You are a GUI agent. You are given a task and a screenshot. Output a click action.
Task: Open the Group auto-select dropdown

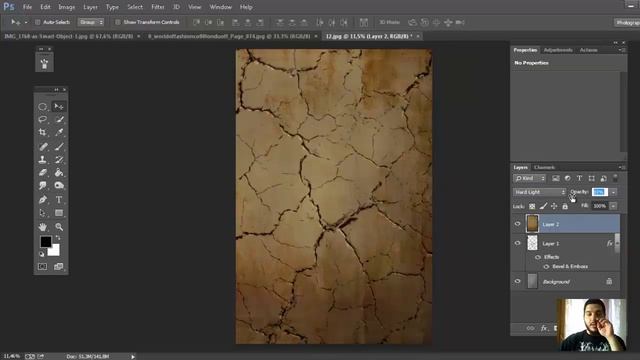[x=91, y=22]
